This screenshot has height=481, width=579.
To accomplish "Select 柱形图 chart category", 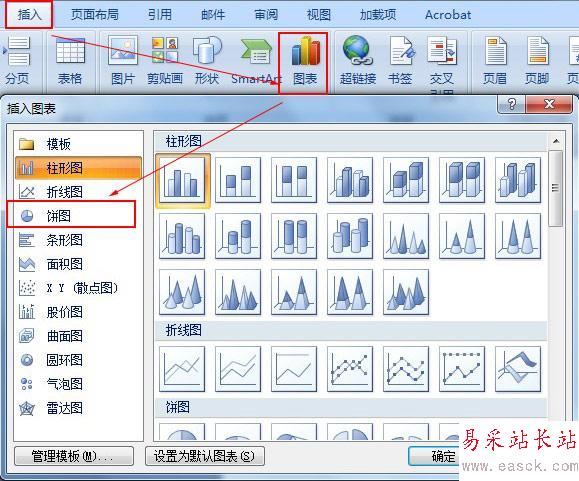I will [x=78, y=168].
